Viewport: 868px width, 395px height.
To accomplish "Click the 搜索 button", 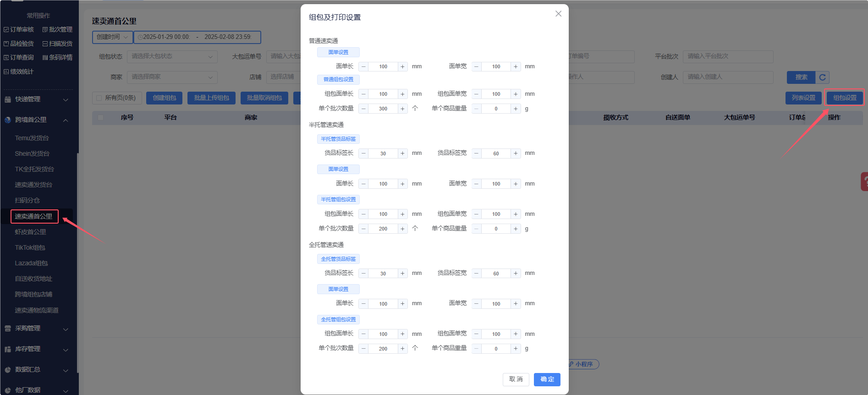I will click(x=801, y=77).
